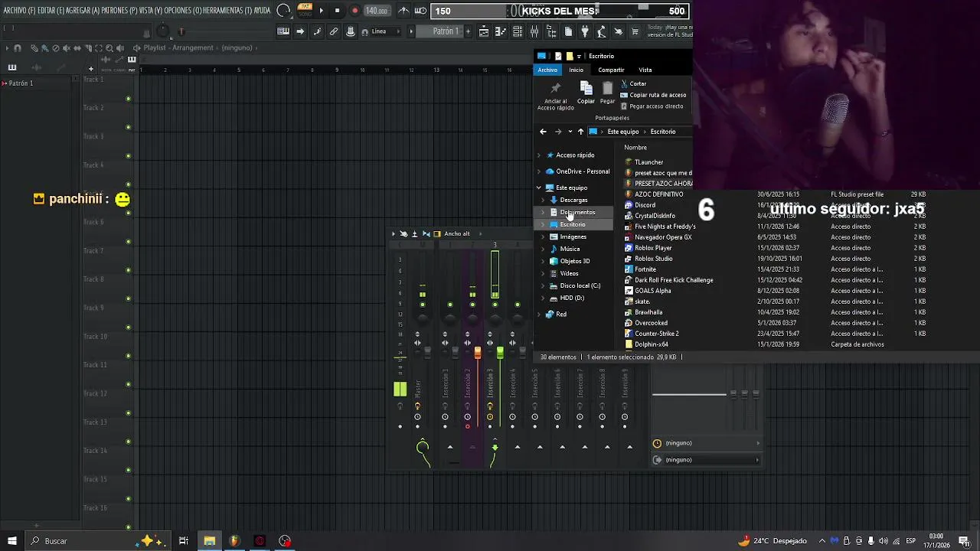This screenshot has width=980, height=551.
Task: Open the piano roll keyboard icon
Action: click(x=283, y=31)
